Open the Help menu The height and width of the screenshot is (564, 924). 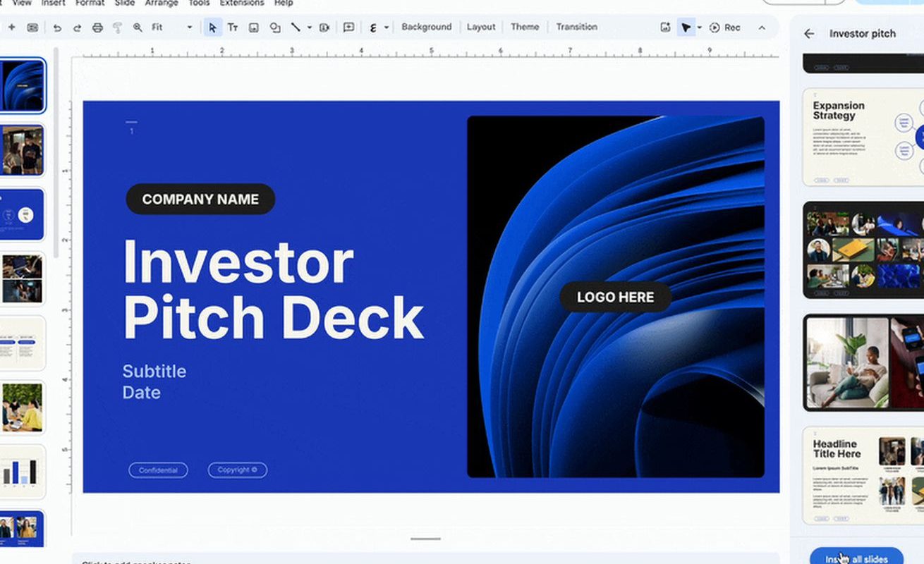click(x=284, y=3)
